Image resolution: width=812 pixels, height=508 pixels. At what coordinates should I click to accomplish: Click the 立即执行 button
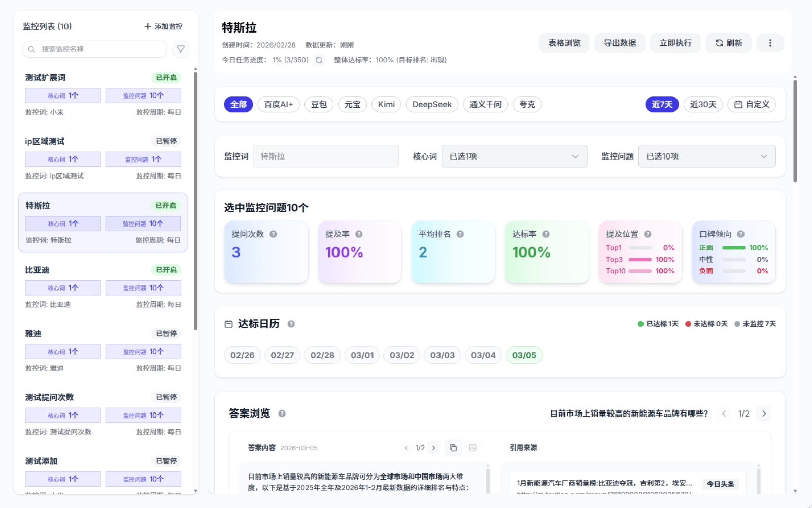[675, 43]
